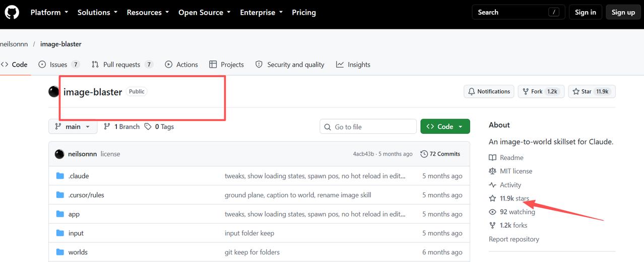Open the worlds folder
Viewport: 644px width, 262px height.
click(x=78, y=252)
